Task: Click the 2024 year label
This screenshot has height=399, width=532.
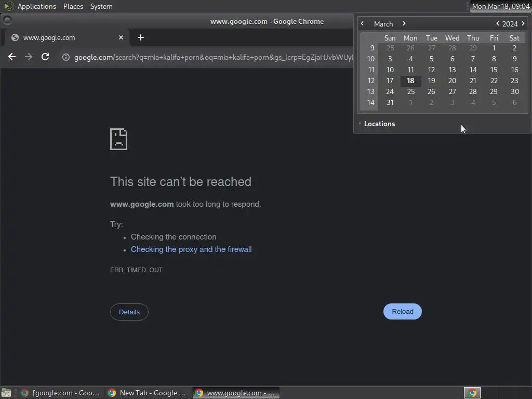Action: click(x=510, y=24)
